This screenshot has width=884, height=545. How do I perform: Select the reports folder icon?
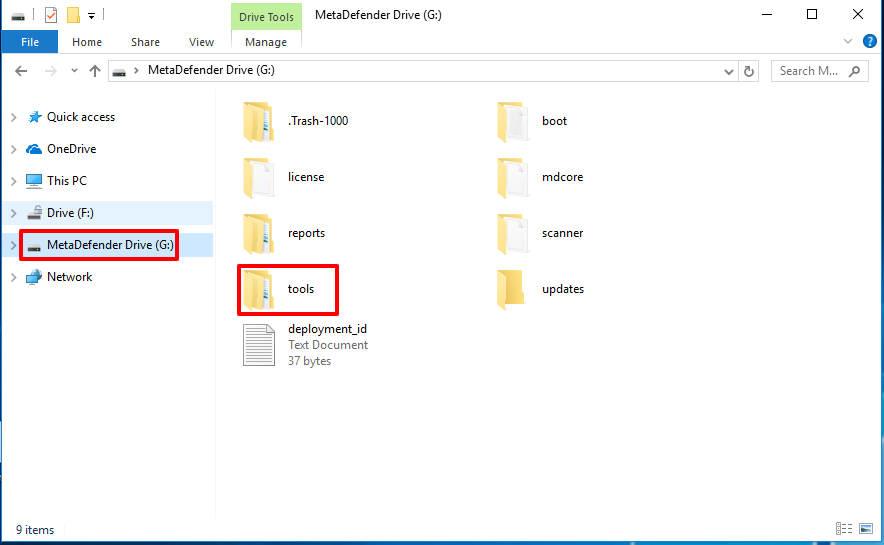[x=258, y=233]
